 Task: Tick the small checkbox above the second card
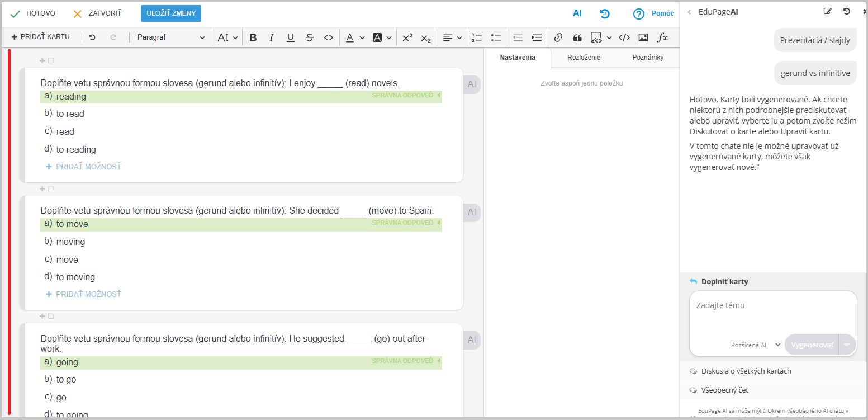(51, 189)
